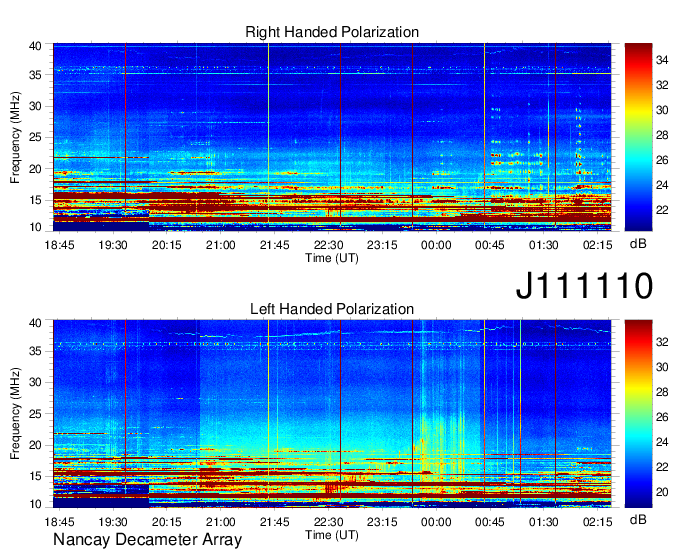Viewport: 680px width, 552px height.
Task: Click the '00:00' time tick under the Right Handed plot
Action: (436, 245)
